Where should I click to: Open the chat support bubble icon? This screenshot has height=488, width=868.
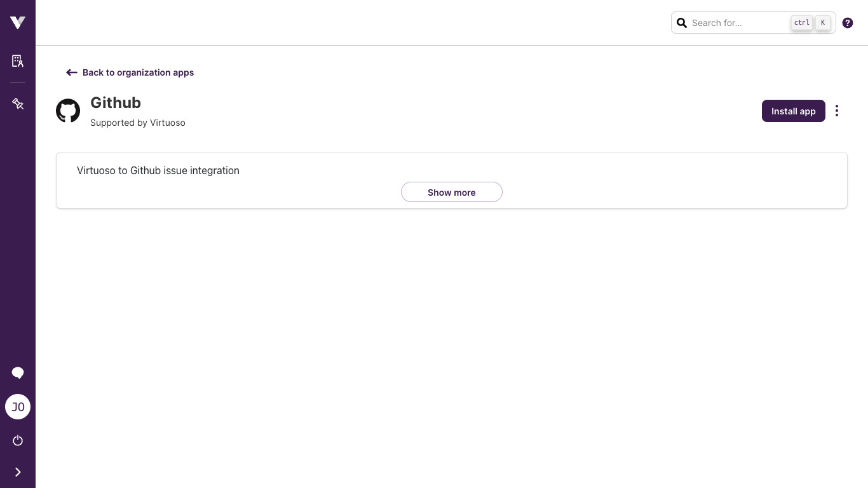click(18, 373)
